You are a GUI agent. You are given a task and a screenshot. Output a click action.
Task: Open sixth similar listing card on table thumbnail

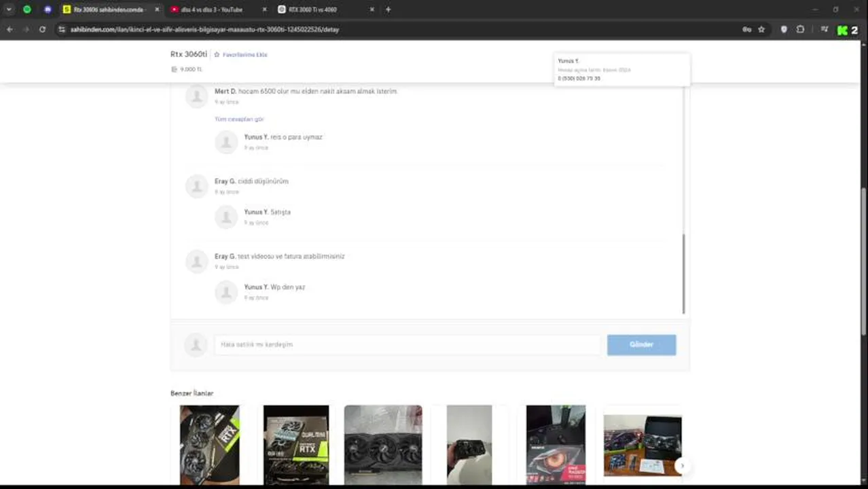[x=643, y=446]
